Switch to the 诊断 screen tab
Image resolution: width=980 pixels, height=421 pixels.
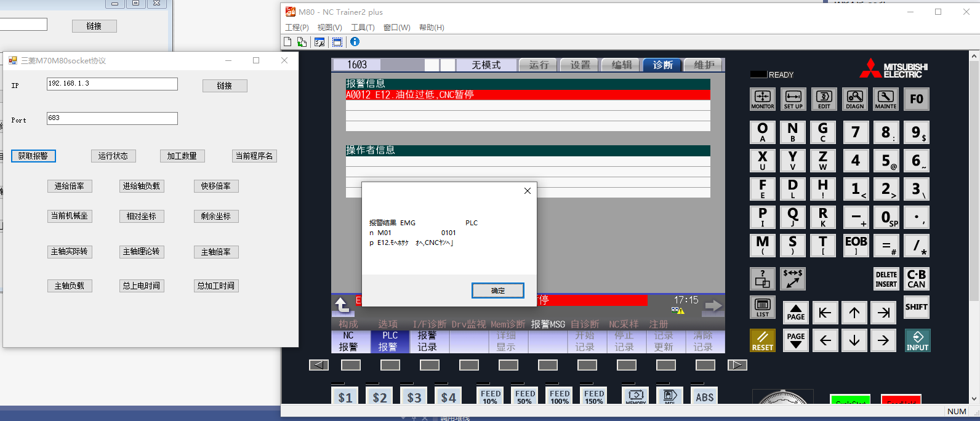point(662,65)
